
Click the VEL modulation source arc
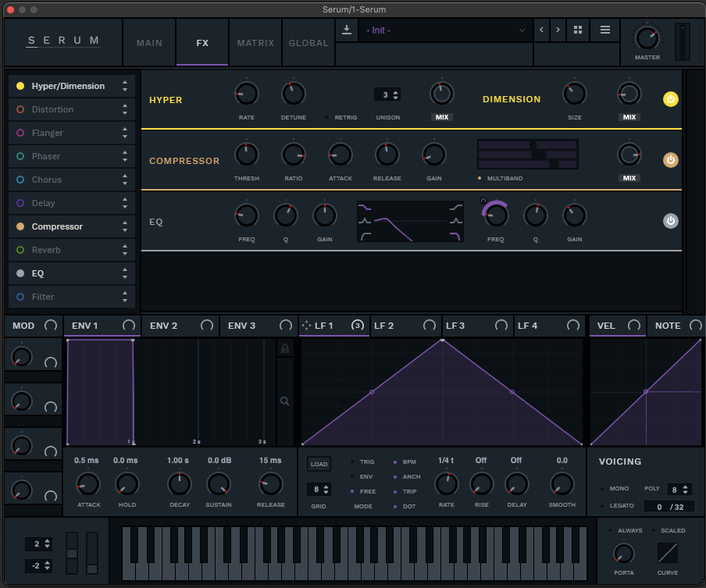tap(634, 326)
